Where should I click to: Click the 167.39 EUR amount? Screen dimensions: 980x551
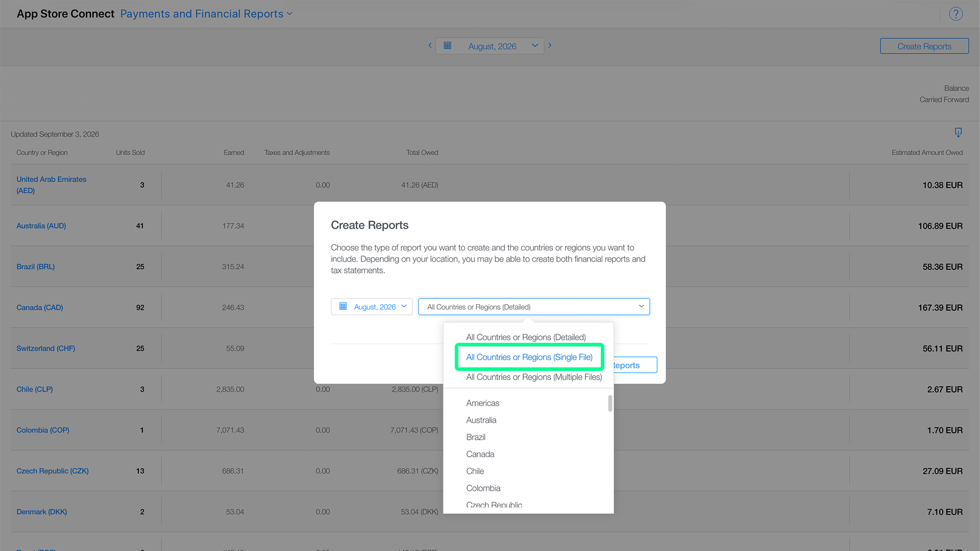click(940, 307)
